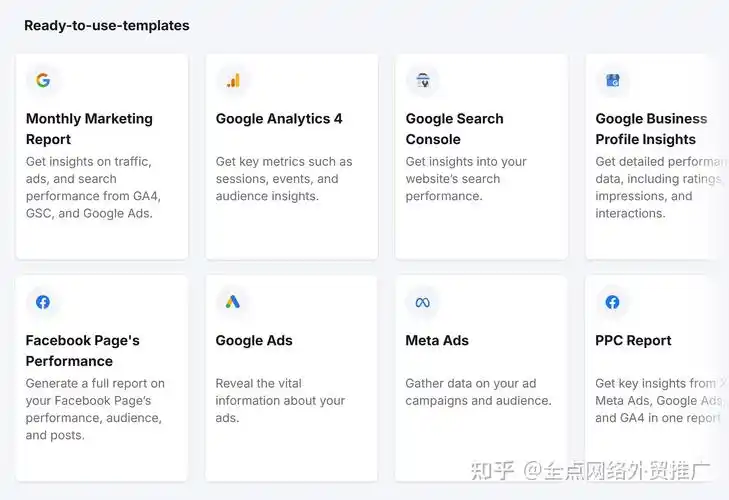This screenshot has height=500, width=729.
Task: Open the Google Analytics 4 template title
Action: [x=279, y=119]
